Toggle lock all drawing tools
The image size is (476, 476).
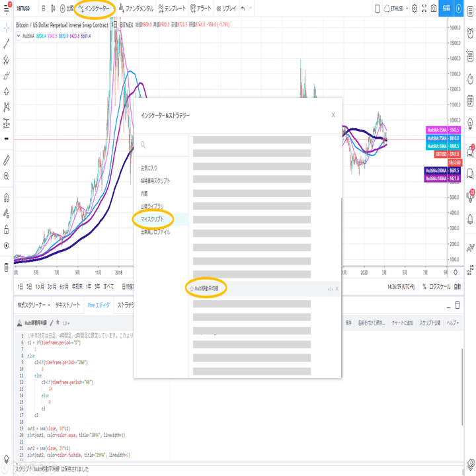coord(7,230)
